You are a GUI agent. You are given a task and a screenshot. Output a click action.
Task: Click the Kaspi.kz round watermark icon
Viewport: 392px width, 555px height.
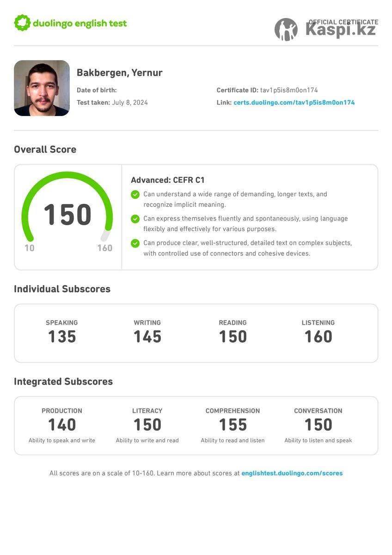286,30
